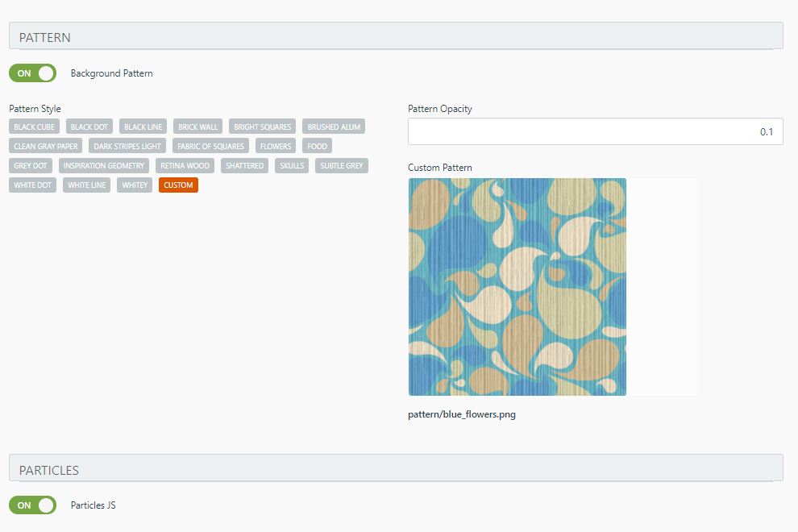The image size is (798, 532).
Task: Click the blue flowers custom pattern thumbnail
Action: click(x=517, y=287)
